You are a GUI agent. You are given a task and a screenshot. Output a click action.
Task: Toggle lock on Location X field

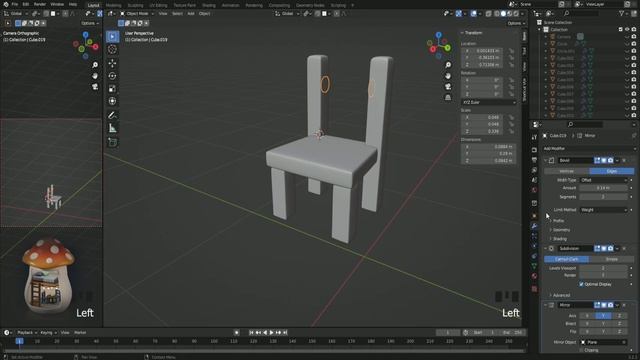[511, 51]
